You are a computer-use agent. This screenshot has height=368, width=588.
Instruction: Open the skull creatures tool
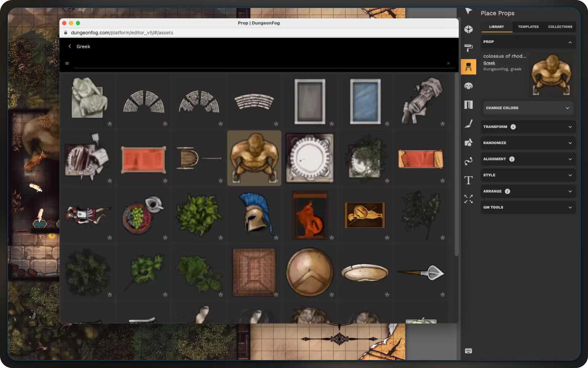click(468, 86)
